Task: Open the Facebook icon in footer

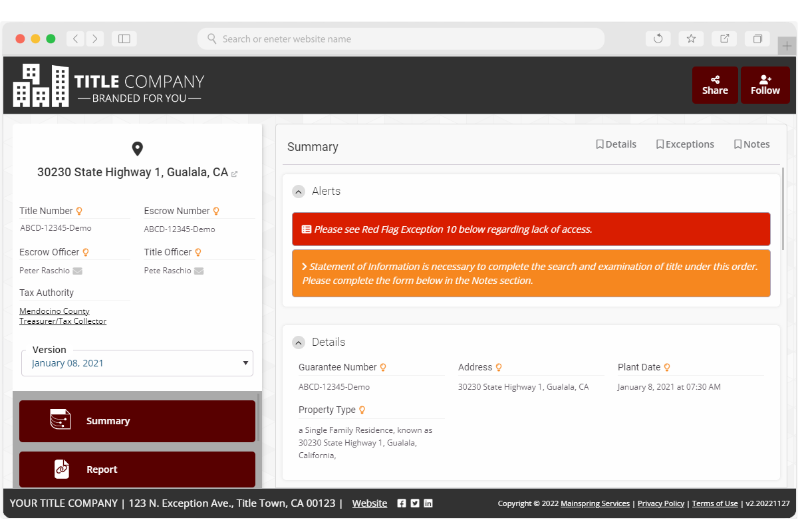Action: 402,503
